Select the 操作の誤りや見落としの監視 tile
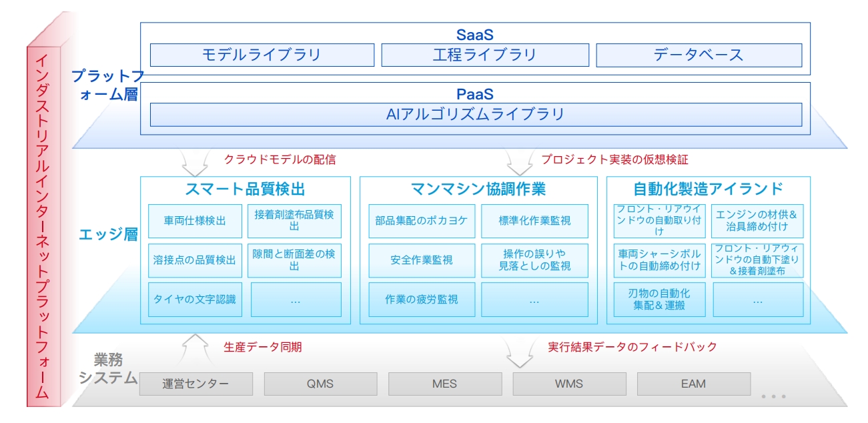The width and height of the screenshot is (868, 423). [534, 260]
